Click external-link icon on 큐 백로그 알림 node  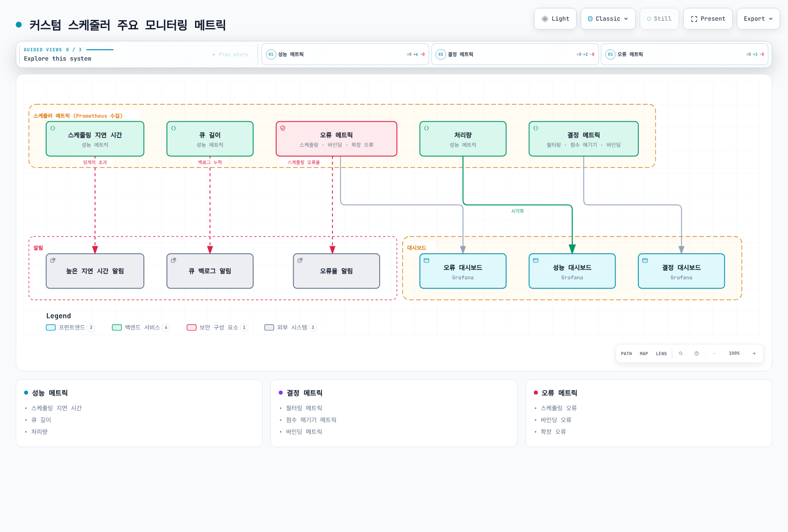point(173,260)
